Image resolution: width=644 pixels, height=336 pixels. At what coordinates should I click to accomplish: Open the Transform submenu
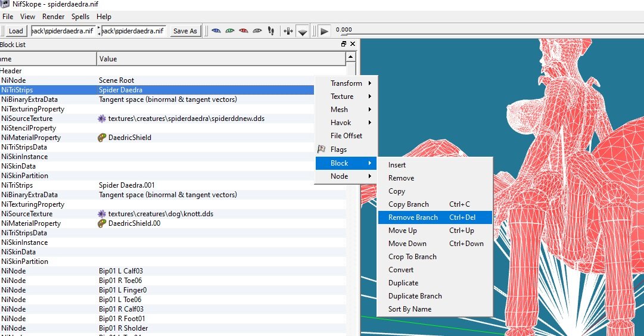click(x=346, y=83)
